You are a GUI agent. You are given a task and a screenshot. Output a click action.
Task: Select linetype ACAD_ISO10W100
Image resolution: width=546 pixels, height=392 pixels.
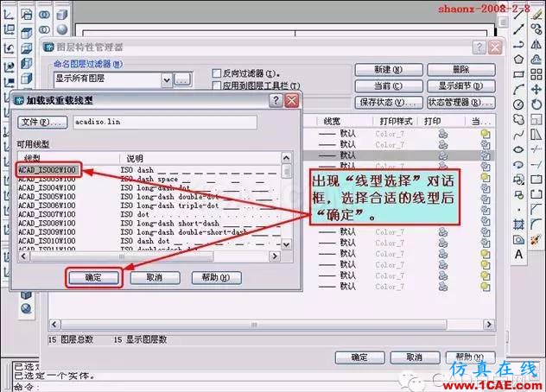point(47,241)
